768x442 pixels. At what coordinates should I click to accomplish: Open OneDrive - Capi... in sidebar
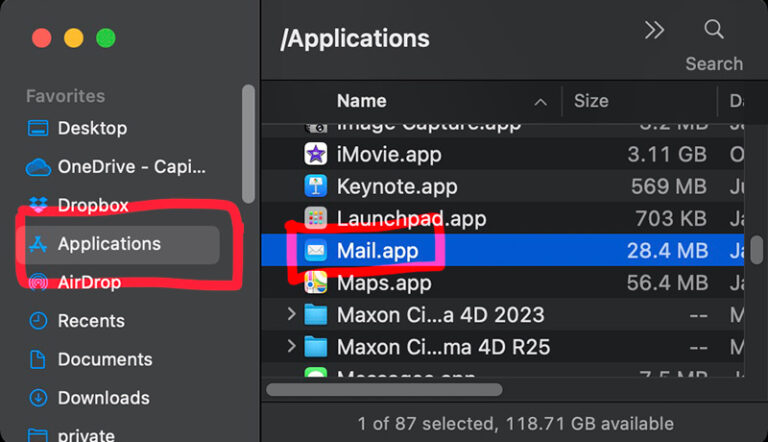(132, 167)
